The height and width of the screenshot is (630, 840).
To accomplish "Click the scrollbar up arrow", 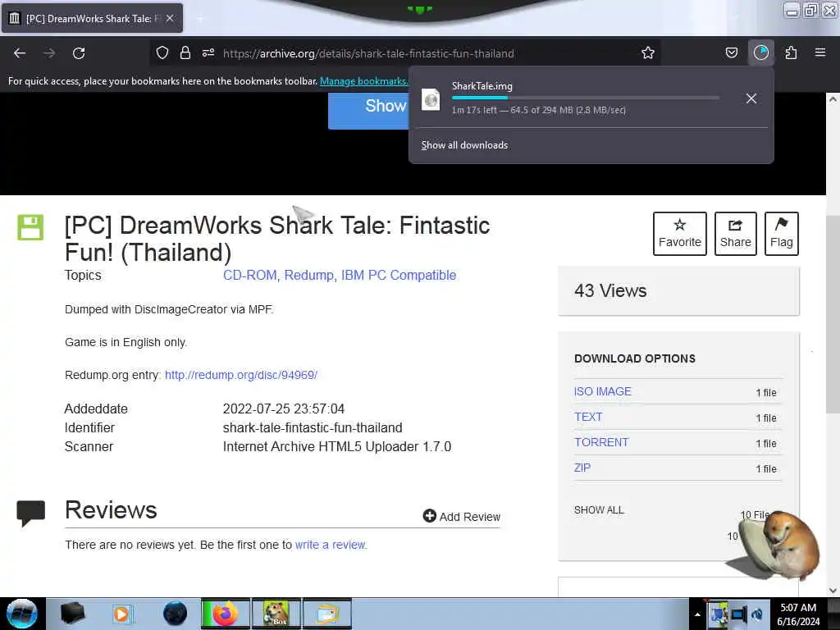I will pyautogui.click(x=833, y=99).
